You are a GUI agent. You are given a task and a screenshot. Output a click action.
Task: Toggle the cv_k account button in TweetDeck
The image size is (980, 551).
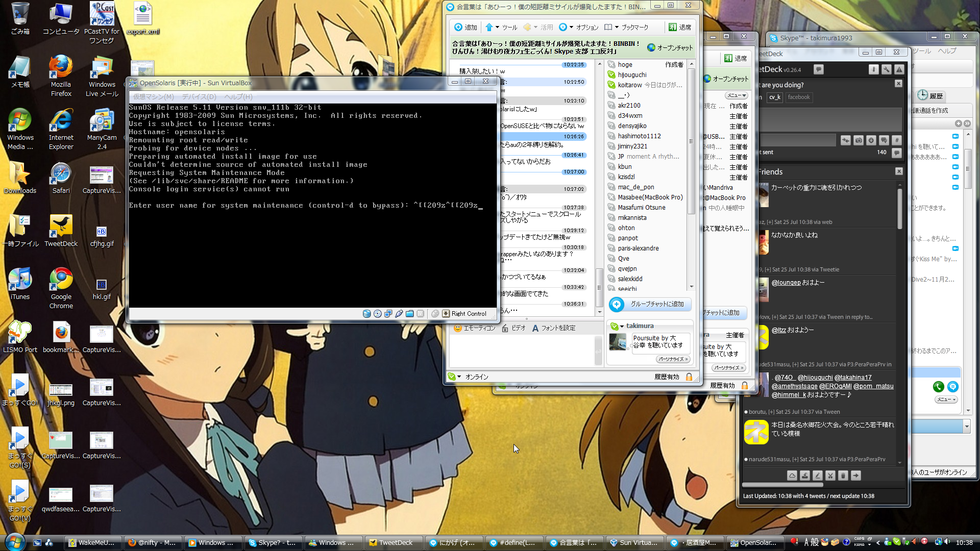tap(775, 97)
